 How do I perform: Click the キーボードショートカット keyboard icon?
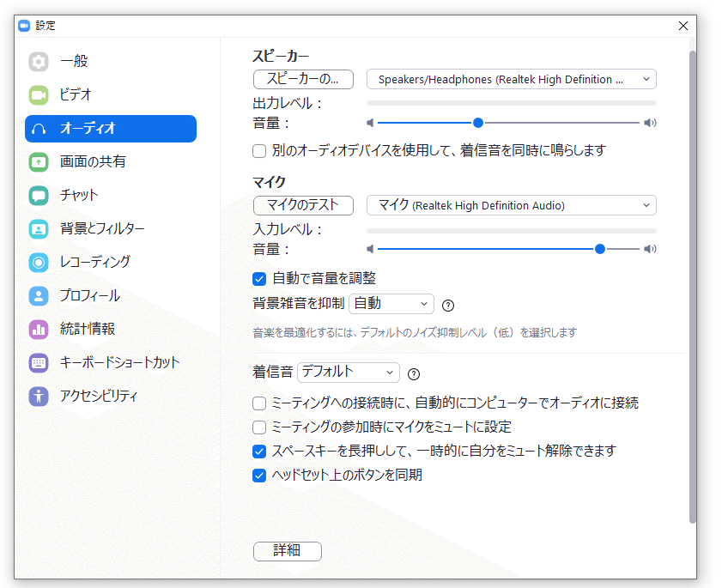pos(38,362)
